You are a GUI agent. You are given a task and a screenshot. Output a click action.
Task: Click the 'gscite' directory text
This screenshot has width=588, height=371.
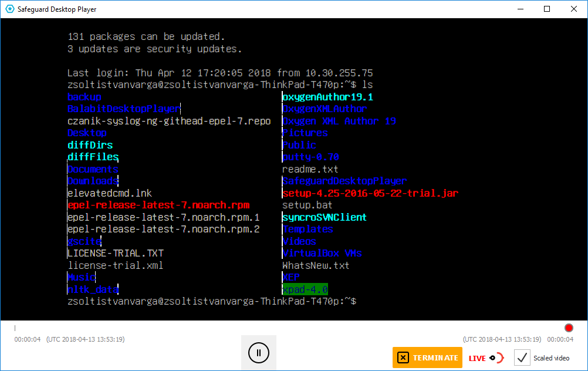[85, 241]
